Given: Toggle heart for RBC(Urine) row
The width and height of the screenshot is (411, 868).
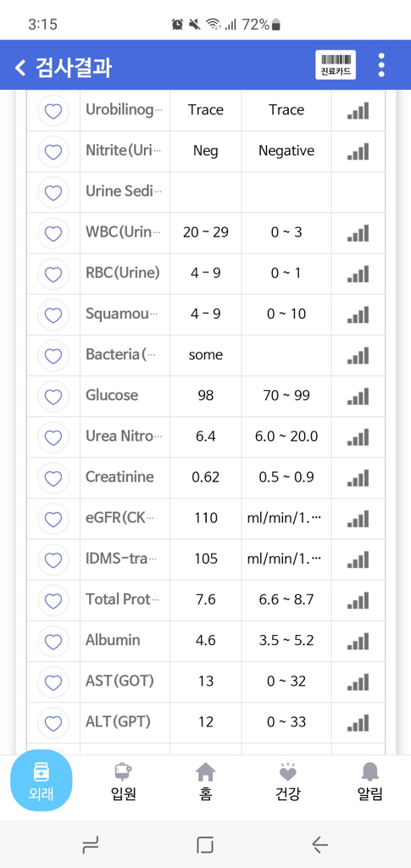Looking at the screenshot, I should click(x=53, y=274).
